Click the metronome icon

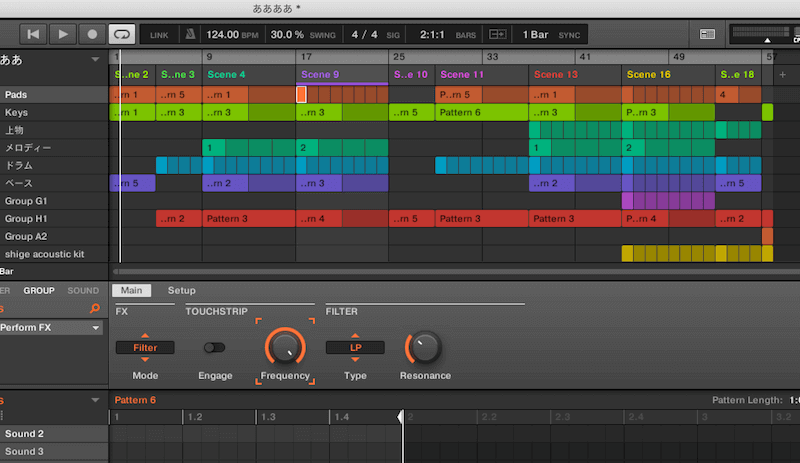190,34
